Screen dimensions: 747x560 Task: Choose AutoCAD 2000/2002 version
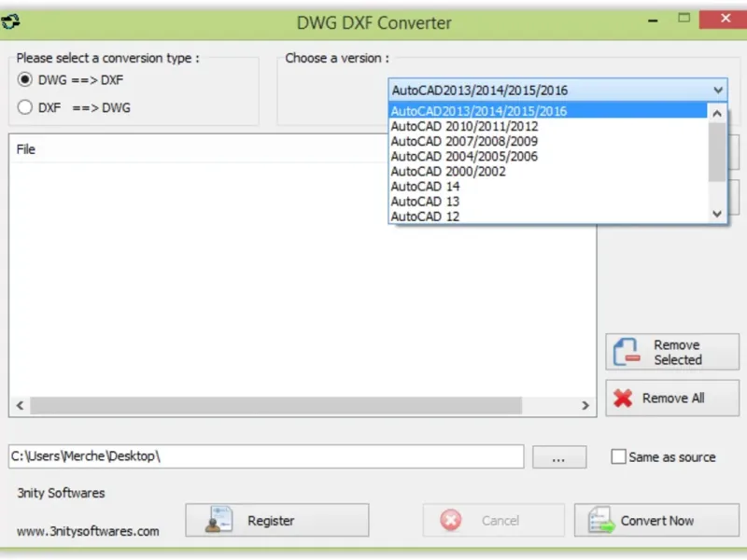[548, 172]
